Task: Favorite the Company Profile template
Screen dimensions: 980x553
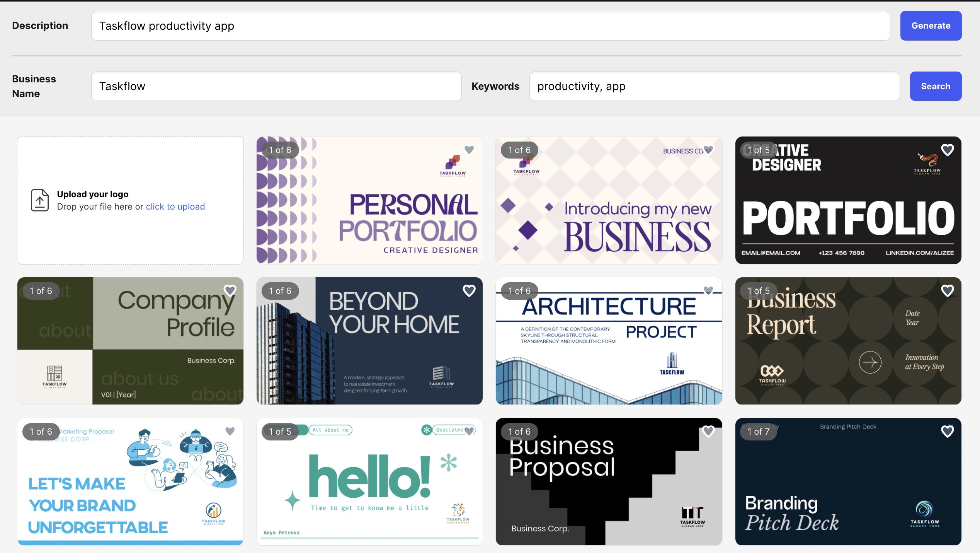Action: click(x=230, y=290)
